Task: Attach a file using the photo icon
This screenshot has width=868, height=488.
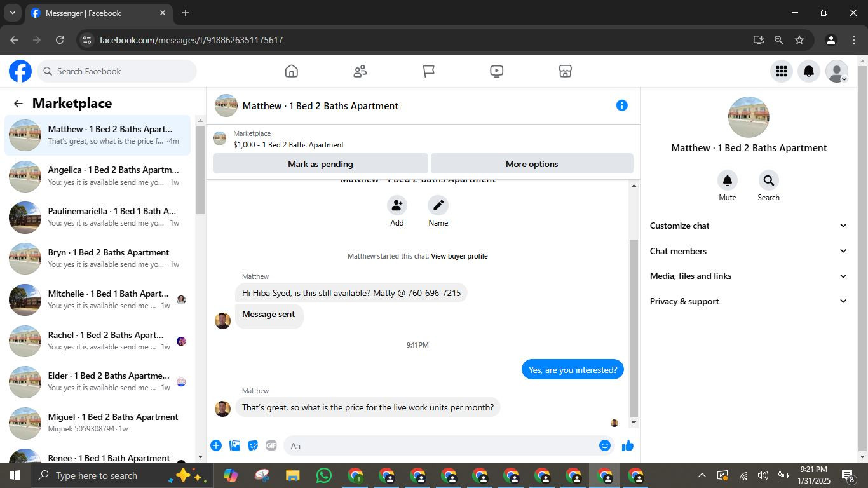Action: [x=234, y=445]
